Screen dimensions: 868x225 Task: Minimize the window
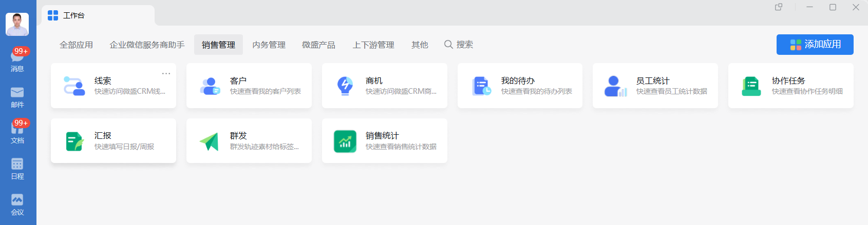[809, 7]
